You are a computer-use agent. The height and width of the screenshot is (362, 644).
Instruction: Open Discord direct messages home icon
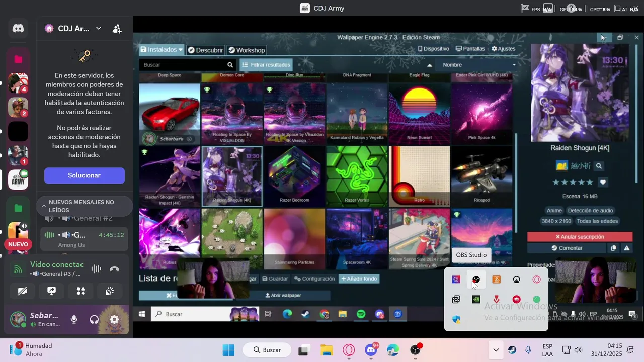18,29
